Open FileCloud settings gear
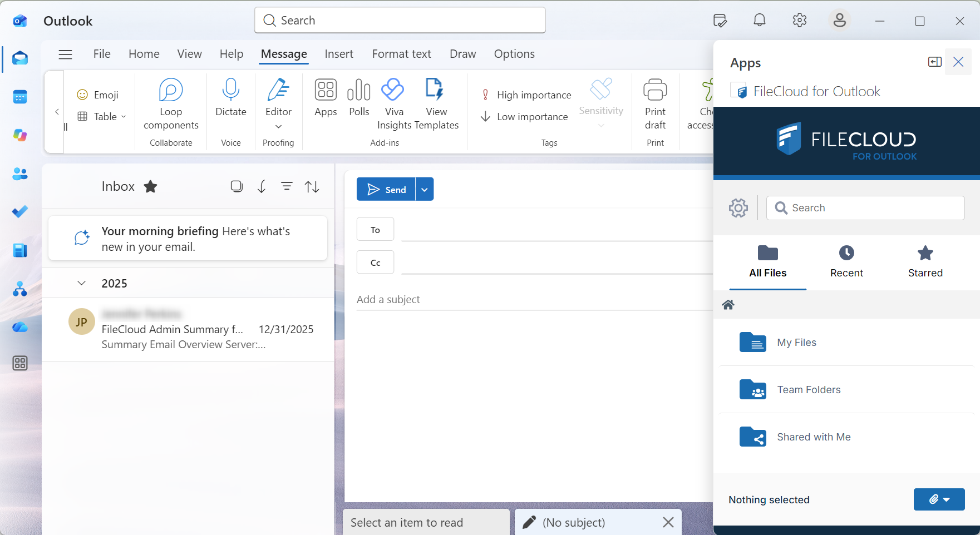Viewport: 980px width, 535px height. click(x=738, y=208)
